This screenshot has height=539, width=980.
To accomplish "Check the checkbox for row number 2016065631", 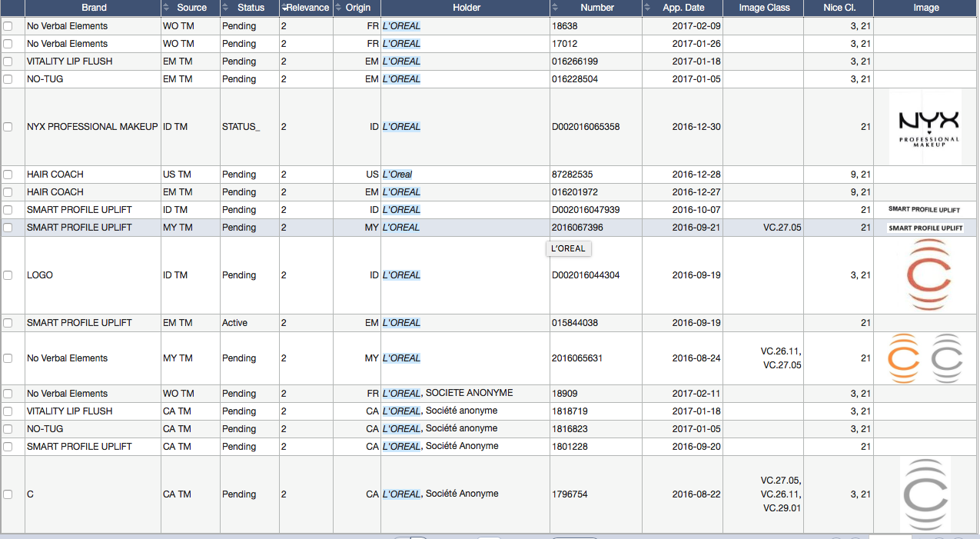I will tap(8, 358).
